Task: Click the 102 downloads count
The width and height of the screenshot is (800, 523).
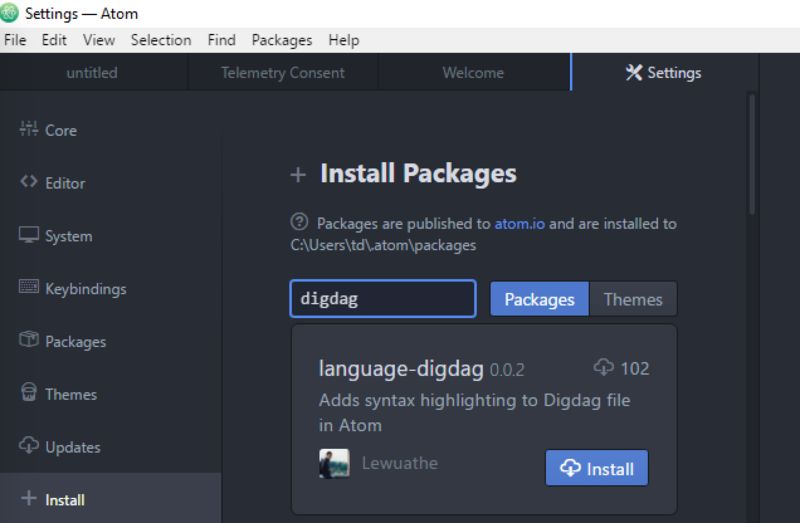Action: point(635,368)
